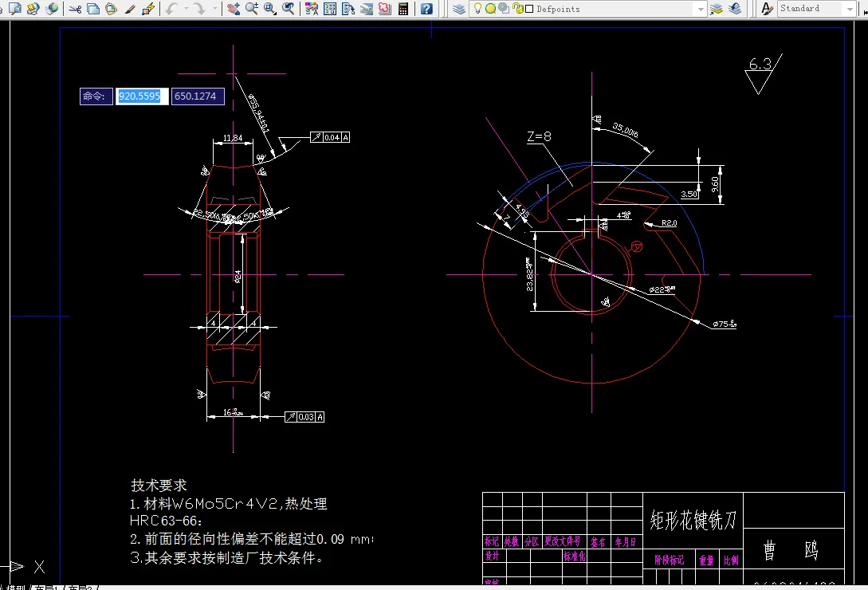Click the Z=8 label in drawing
The height and width of the screenshot is (590, 868).
point(539,136)
